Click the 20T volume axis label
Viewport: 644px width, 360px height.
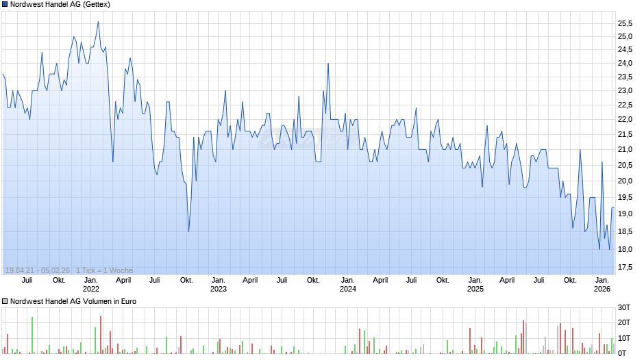tap(624, 322)
